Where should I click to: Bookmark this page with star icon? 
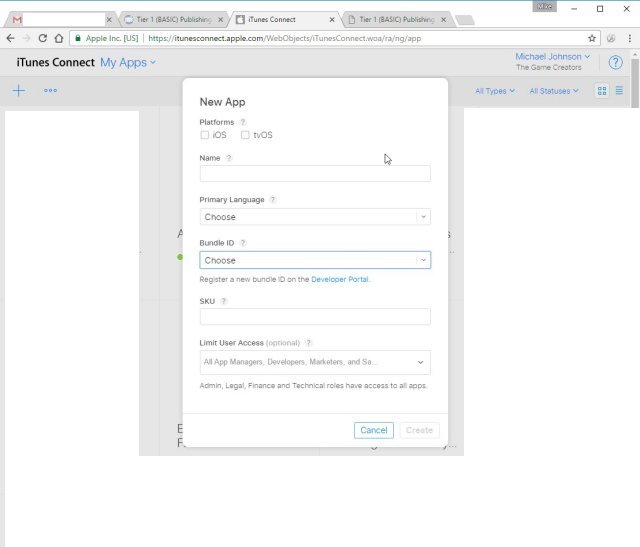point(592,38)
